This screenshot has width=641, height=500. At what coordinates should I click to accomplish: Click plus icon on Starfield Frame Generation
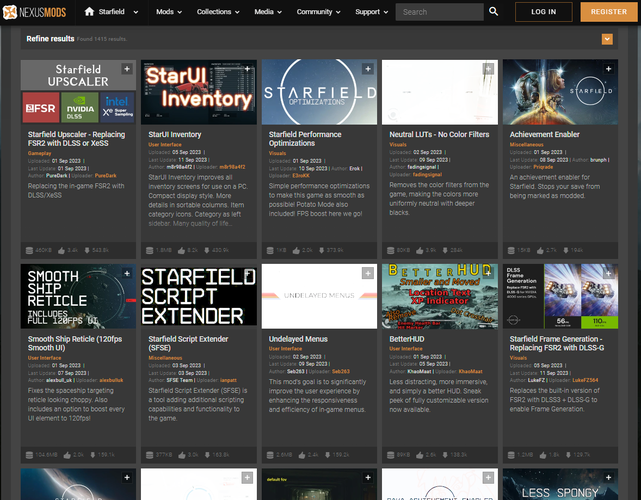[x=608, y=273]
